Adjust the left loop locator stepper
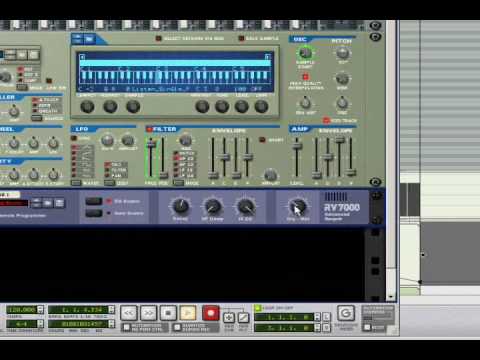 tap(317, 317)
